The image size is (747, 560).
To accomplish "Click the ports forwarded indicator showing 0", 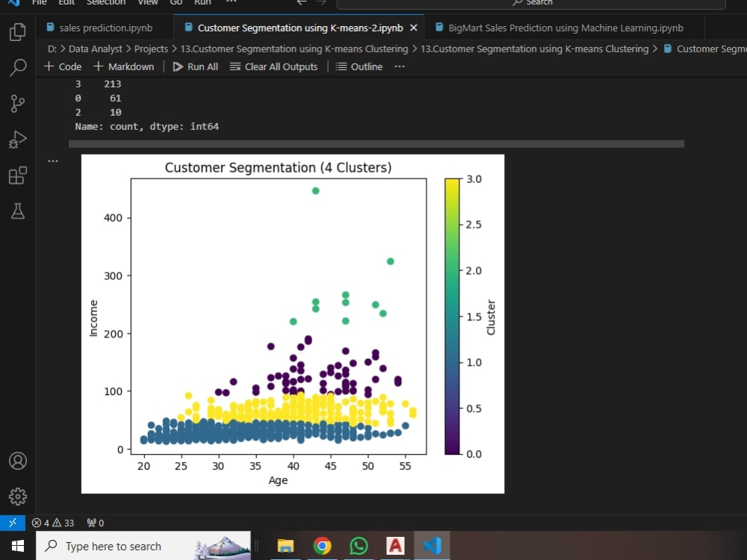I will pos(96,523).
